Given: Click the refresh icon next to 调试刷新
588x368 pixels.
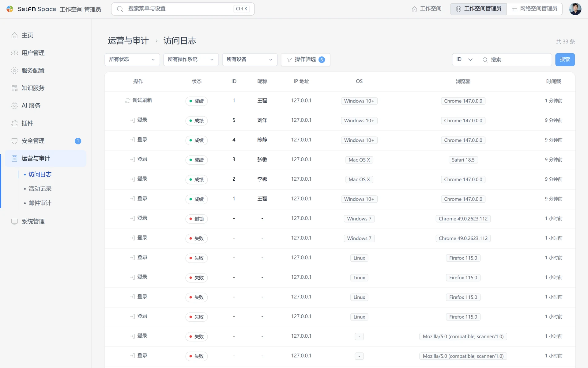Looking at the screenshot, I should tap(128, 101).
